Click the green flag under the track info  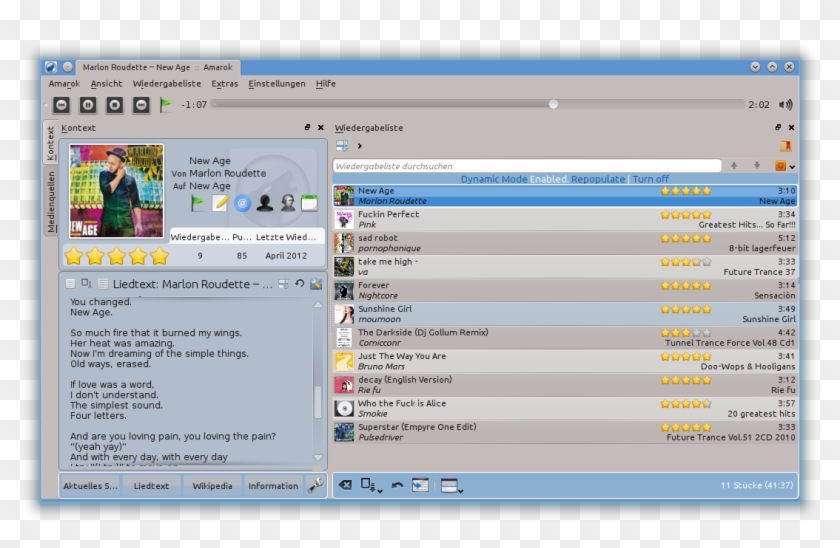click(198, 203)
